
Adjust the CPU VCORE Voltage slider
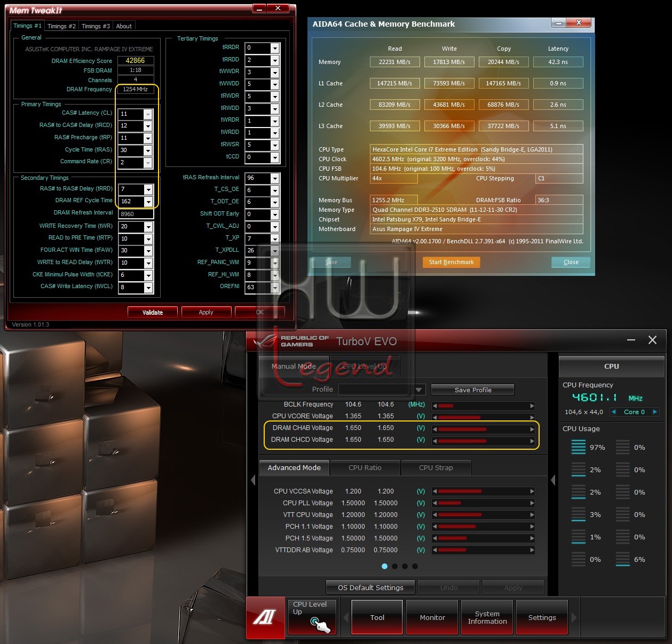pyautogui.click(x=483, y=417)
